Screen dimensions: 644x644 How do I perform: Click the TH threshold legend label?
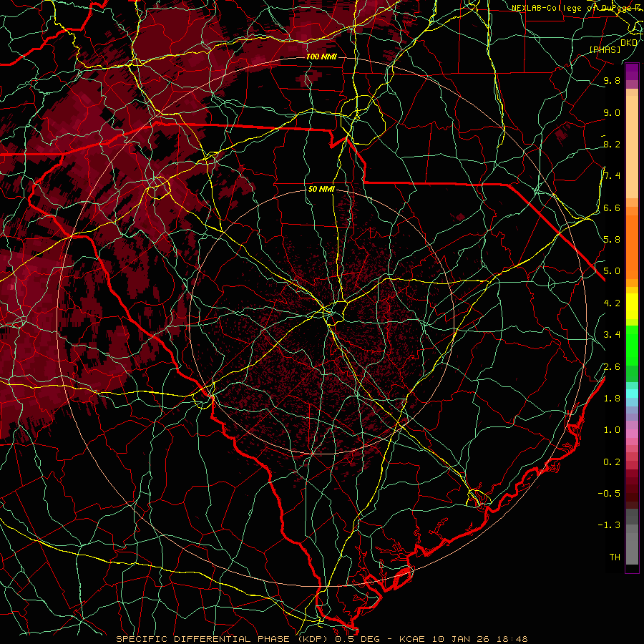click(615, 557)
